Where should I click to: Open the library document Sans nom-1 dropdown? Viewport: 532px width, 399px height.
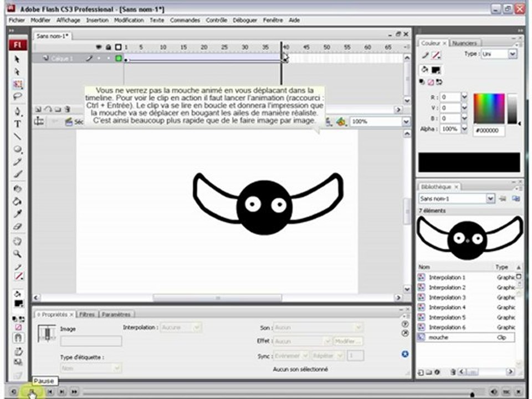point(456,198)
